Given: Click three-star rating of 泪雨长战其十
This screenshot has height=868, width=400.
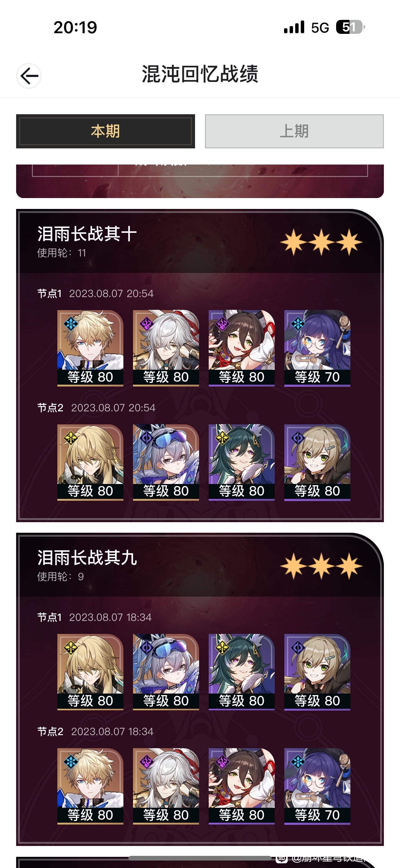Looking at the screenshot, I should [321, 242].
